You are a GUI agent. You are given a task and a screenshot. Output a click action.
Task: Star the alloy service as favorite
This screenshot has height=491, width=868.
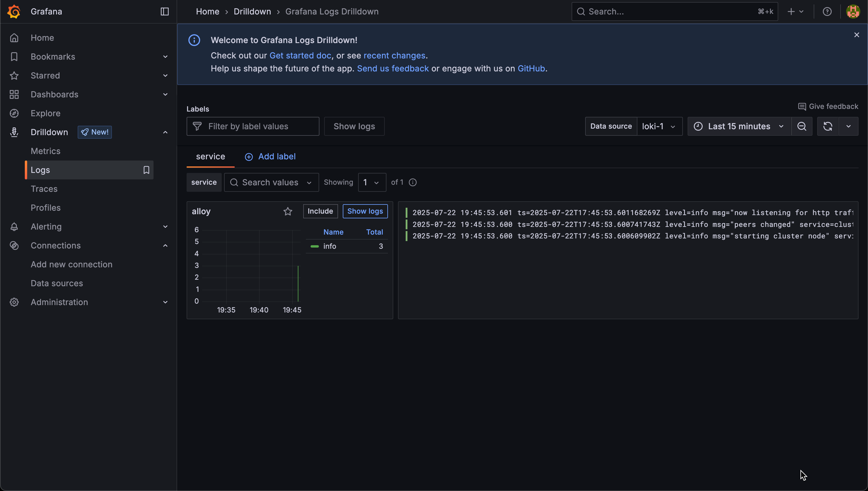tap(288, 212)
